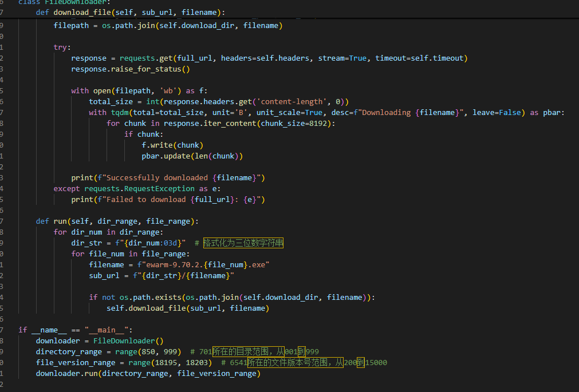Click "response.raise_for_status()" statement
Viewport: 579px width, 392px height.
pos(130,69)
